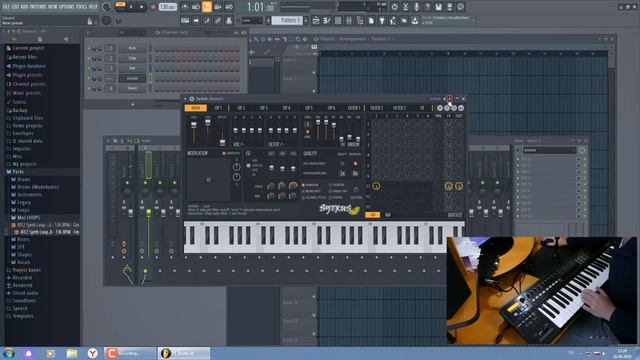Screen dimensions: 640x360
Task: Open the Pattern 1 selector
Action: coord(288,20)
